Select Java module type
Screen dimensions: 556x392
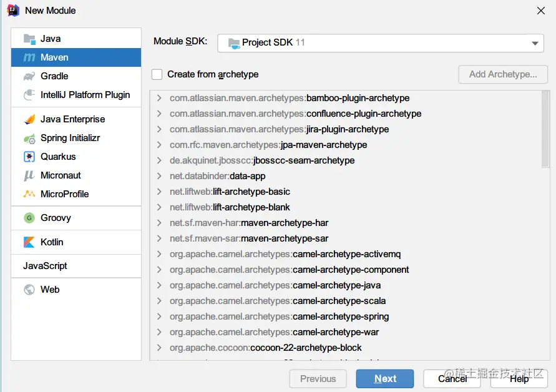pyautogui.click(x=76, y=39)
